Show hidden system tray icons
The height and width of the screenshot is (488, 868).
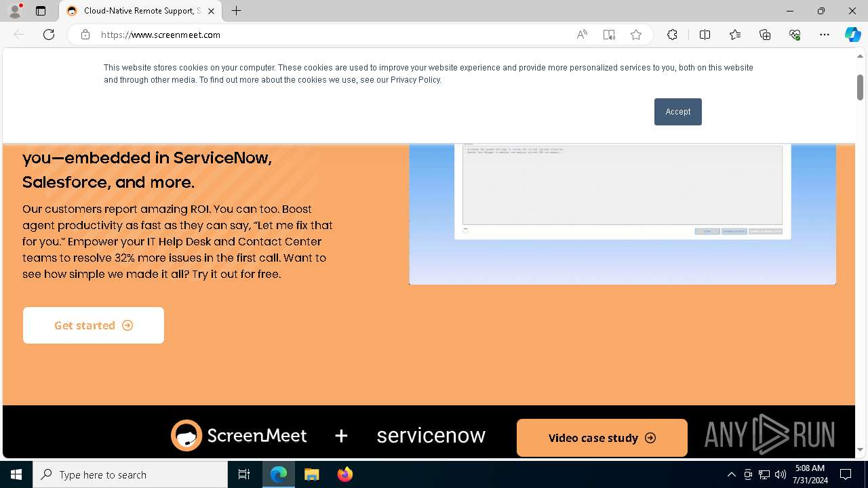[731, 474]
